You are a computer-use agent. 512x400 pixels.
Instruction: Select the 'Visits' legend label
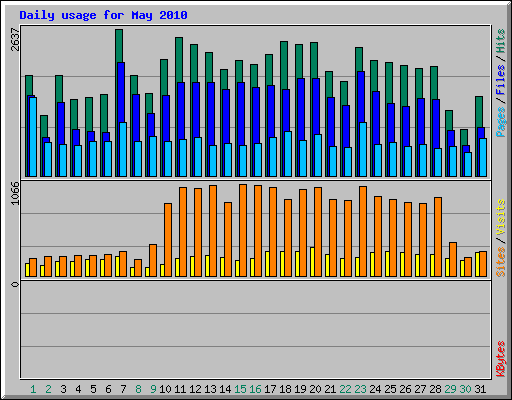pos(501,218)
